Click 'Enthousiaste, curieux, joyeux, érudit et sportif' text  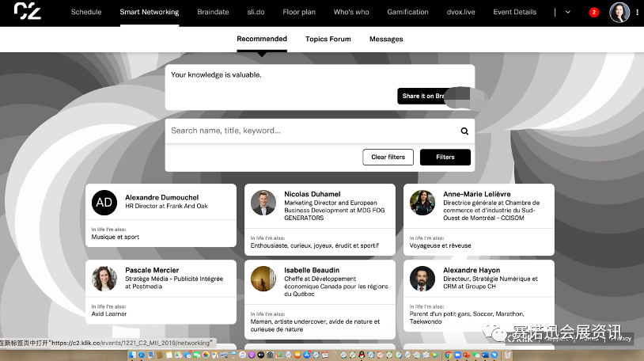click(x=315, y=245)
